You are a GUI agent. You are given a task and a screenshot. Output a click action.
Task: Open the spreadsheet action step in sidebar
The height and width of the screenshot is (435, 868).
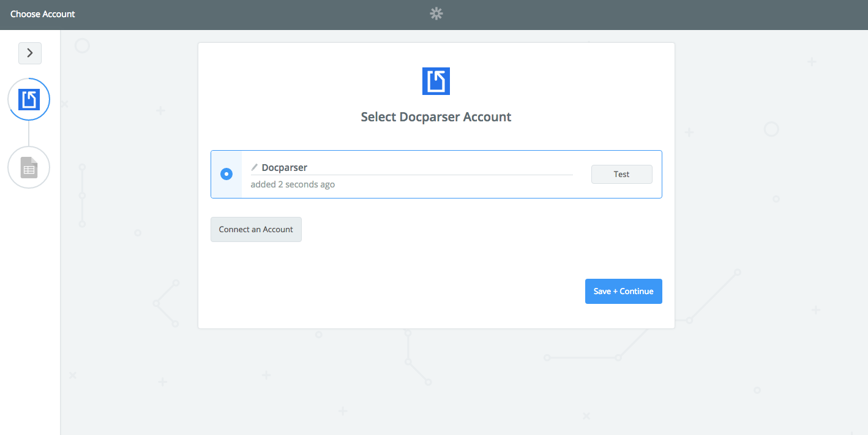click(29, 167)
